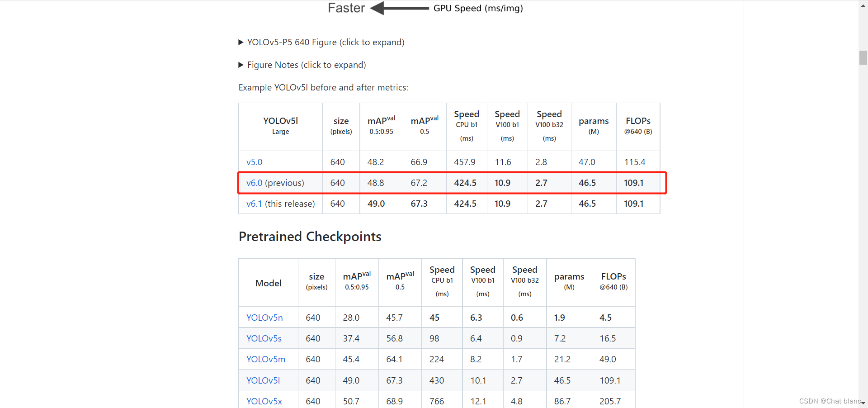868x408 pixels.
Task: Click the scrollbar down arrow
Action: point(863,403)
